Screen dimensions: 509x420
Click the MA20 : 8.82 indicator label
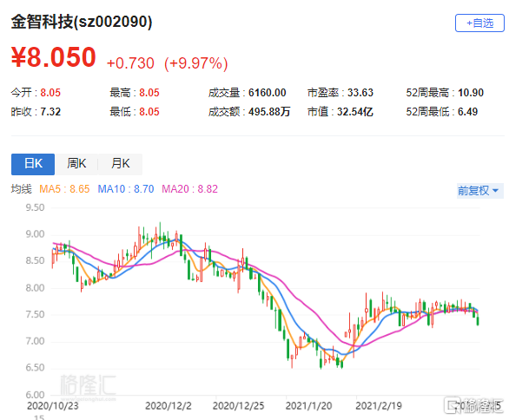coord(189,189)
